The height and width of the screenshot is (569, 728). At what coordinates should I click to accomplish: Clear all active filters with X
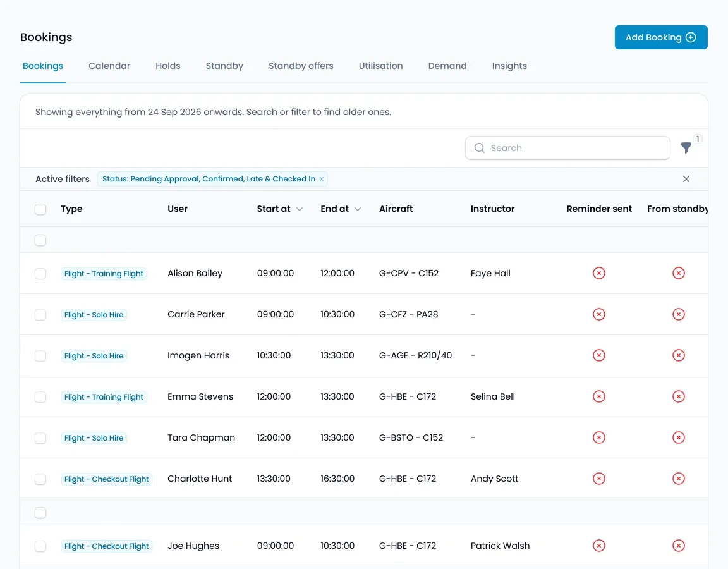(x=686, y=179)
